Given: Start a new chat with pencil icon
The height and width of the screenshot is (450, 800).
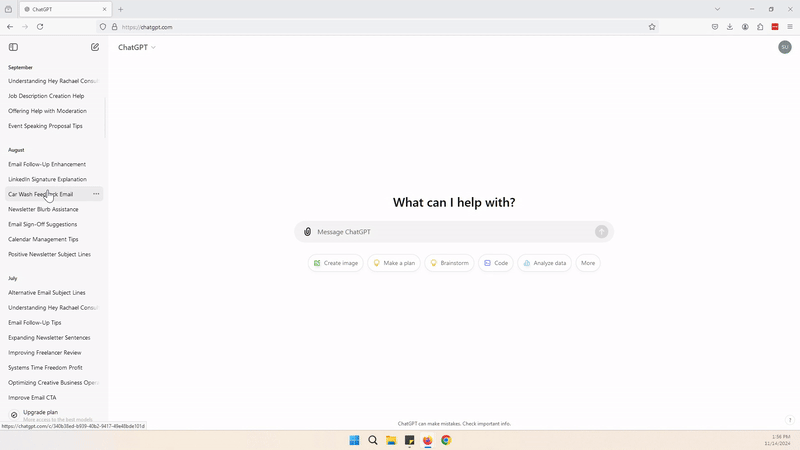Looking at the screenshot, I should click(95, 47).
